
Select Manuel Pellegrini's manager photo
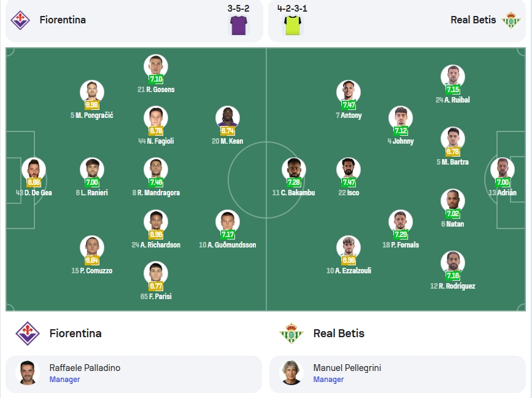[x=291, y=373]
